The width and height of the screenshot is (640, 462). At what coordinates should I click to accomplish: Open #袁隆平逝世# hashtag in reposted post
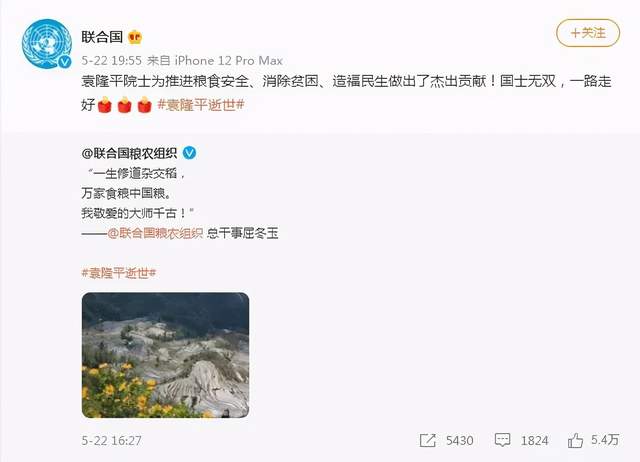tap(119, 273)
